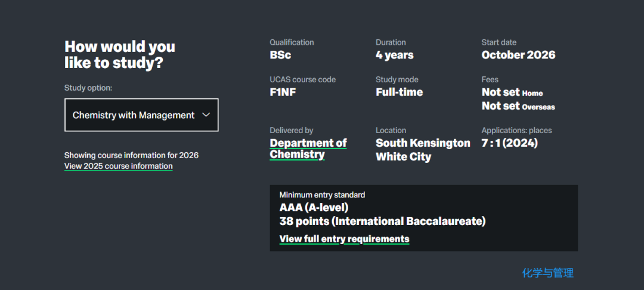Follow the Department of Chemistry link
The image size is (644, 290).
(308, 149)
